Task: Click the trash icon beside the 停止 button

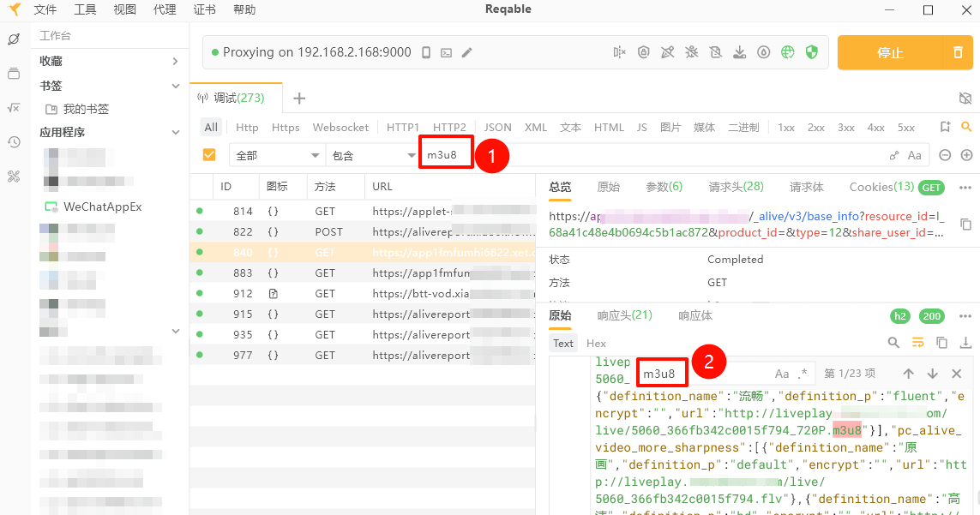Action: [x=958, y=52]
